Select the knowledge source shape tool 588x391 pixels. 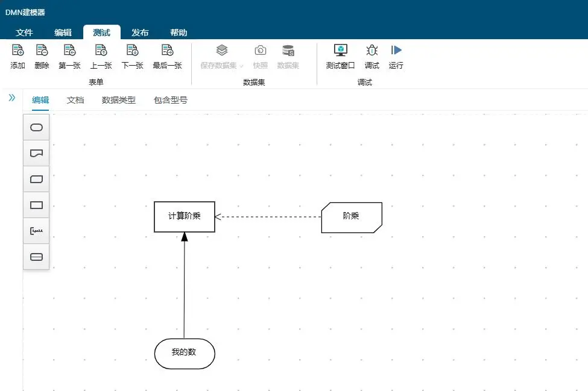point(36,153)
